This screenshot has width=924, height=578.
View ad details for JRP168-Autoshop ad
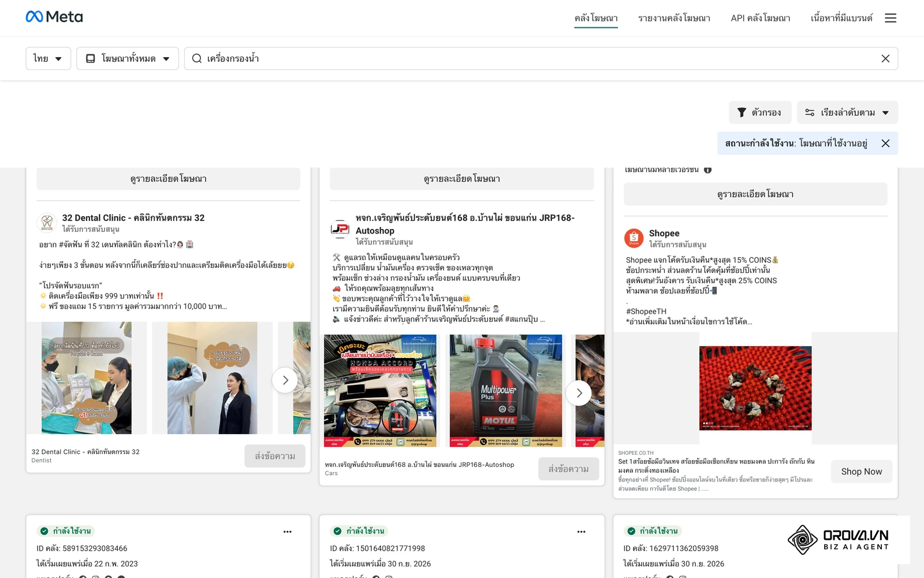[462, 179]
